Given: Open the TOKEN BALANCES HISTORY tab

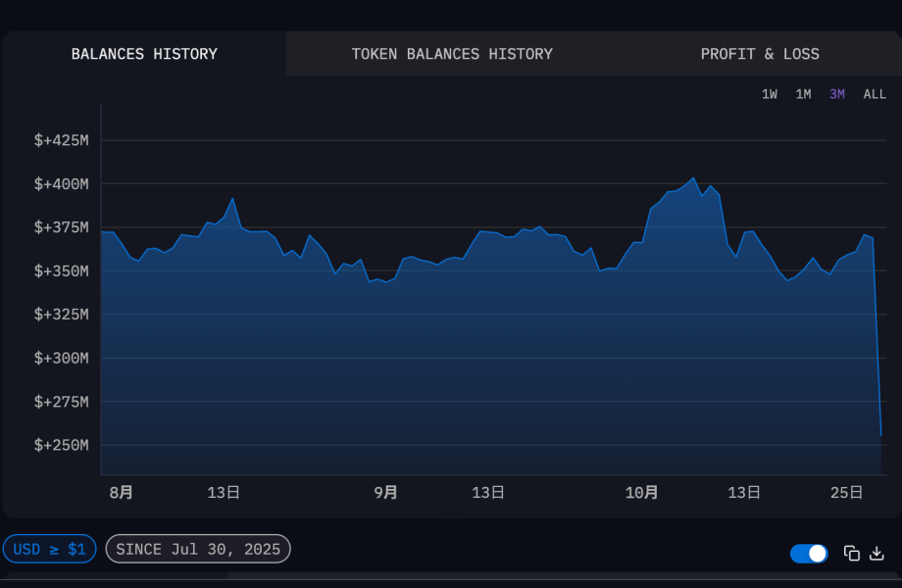Looking at the screenshot, I should (x=452, y=54).
